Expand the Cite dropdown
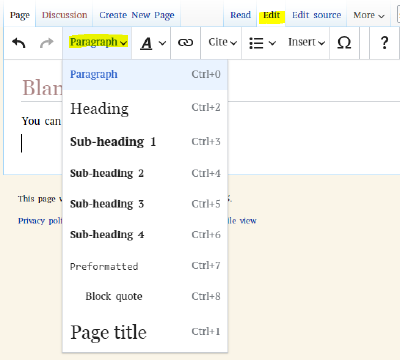 coord(222,43)
